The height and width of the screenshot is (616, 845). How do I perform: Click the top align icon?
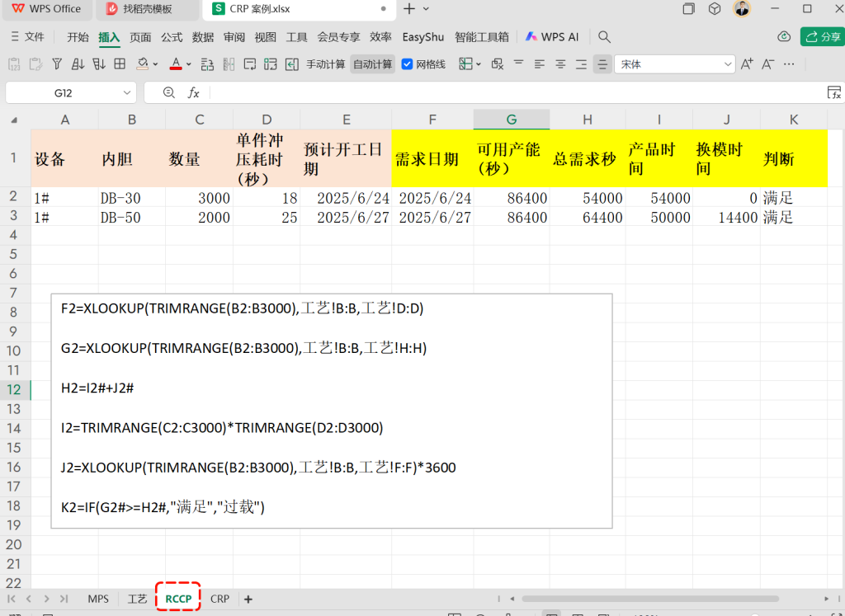click(518, 64)
